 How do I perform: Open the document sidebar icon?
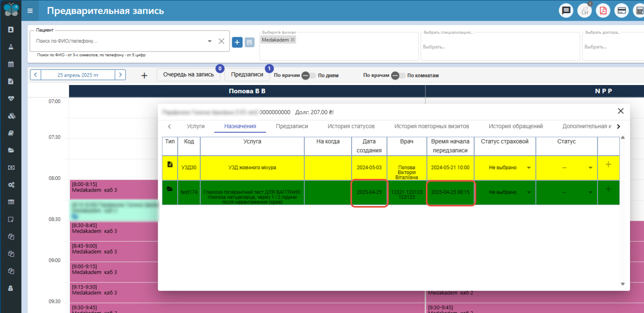pyautogui.click(x=11, y=81)
